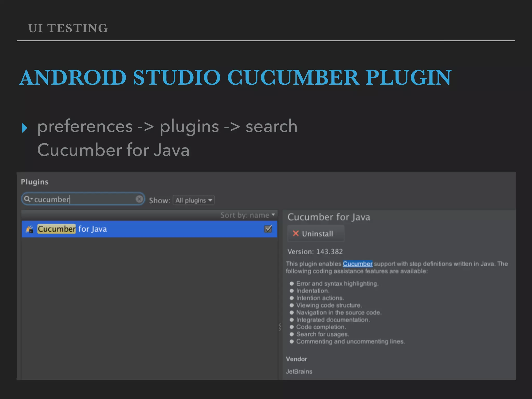Click the Cucumber for Java details title
The image size is (532, 399).
click(x=329, y=217)
